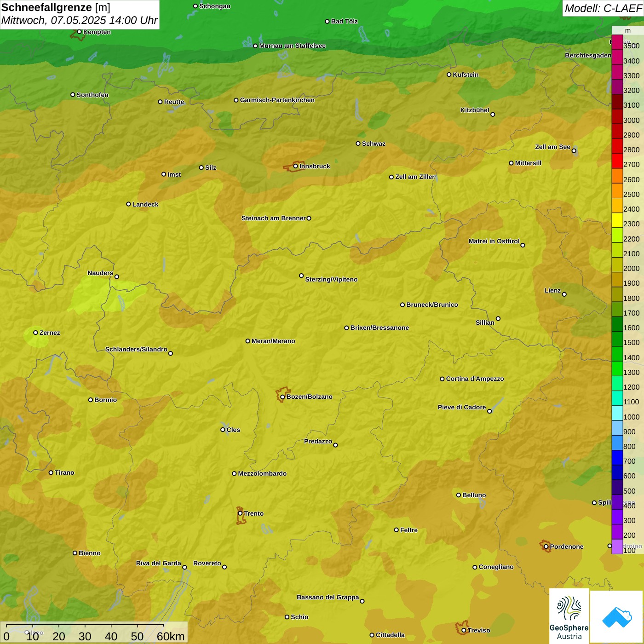Select the Treviso city marker
The height and width of the screenshot is (644, 644).
(x=464, y=631)
